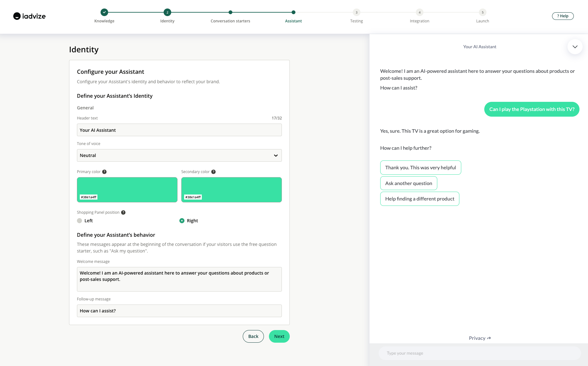Screen dimensions: 588x366
Task: Click the Next button
Action: 279,336
